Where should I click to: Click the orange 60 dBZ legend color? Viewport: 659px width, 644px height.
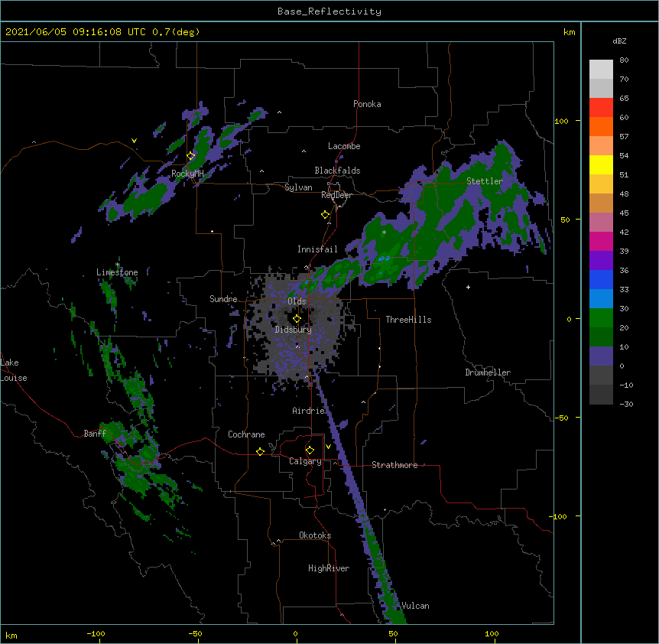(x=601, y=126)
